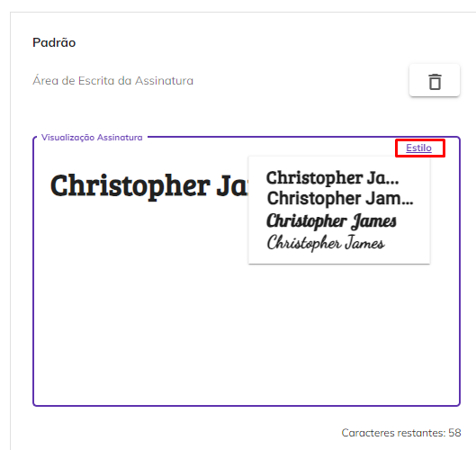Viewport: 476px width, 450px height.
Task: Click the trash can delete icon
Action: pos(435,82)
